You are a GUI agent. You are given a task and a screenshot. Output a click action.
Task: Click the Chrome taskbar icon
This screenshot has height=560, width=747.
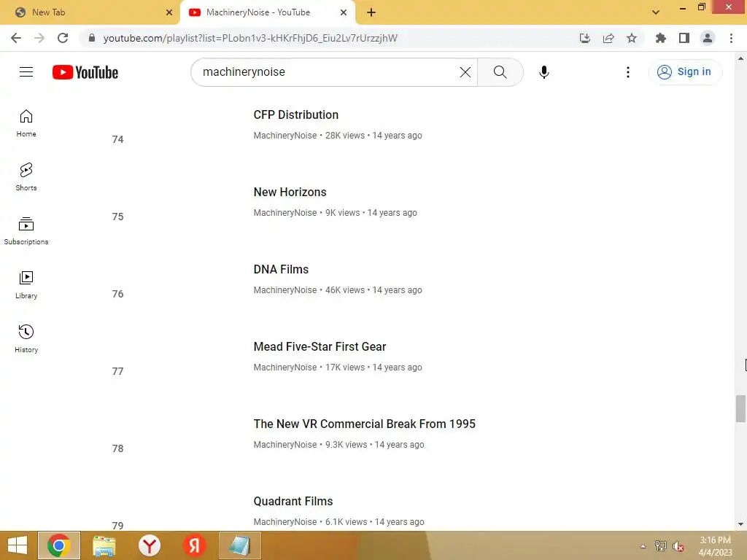(58, 545)
